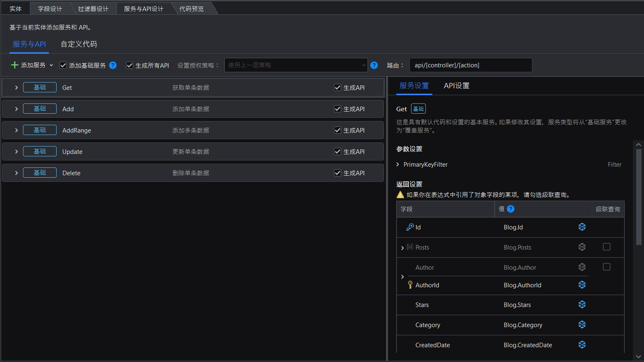Viewport: 644px width, 362px height.
Task: Click 基础 tag on Get row
Action: 40,87
